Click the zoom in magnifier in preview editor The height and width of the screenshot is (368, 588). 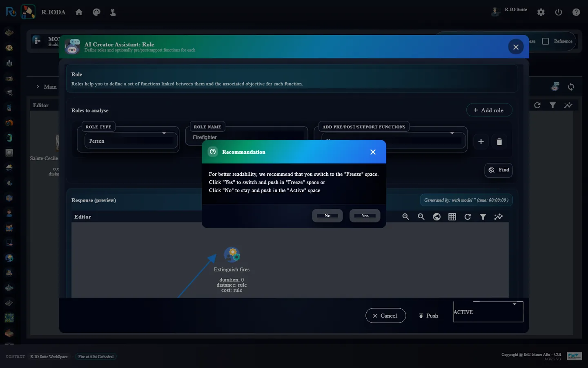(405, 217)
